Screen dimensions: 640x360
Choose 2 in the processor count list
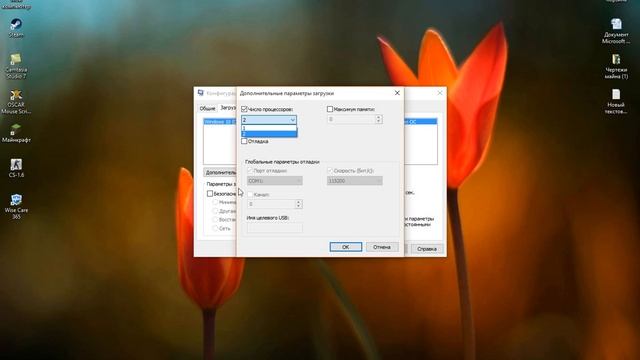[269, 134]
